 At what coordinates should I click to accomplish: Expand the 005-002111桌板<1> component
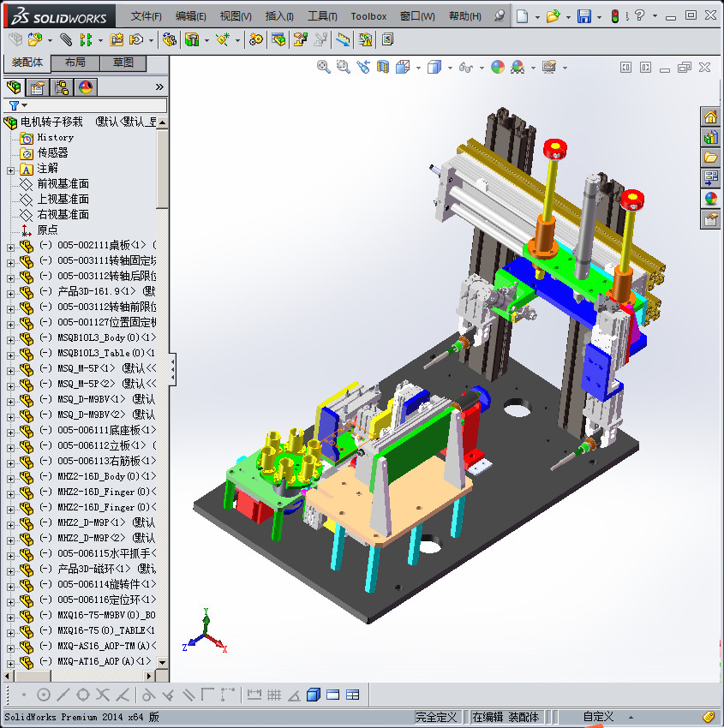tap(10, 248)
